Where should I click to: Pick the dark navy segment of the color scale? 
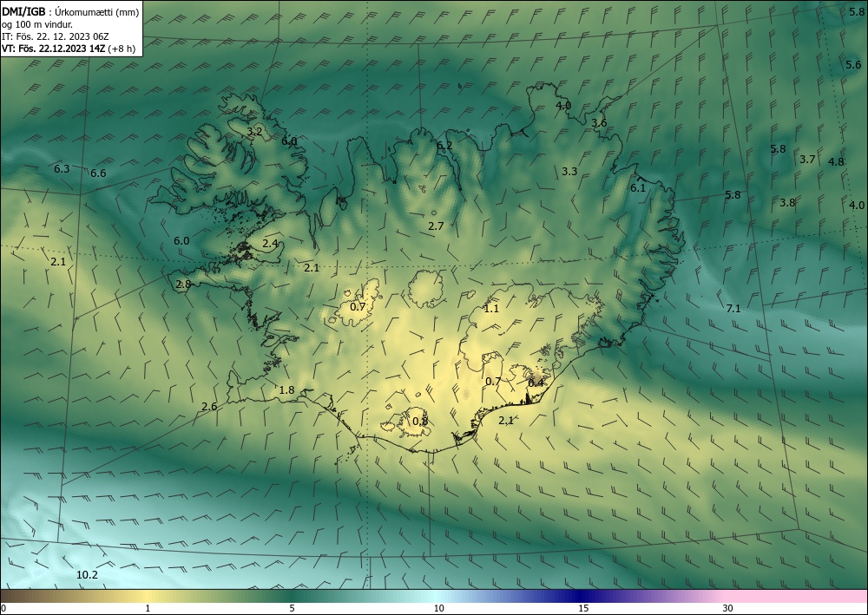coord(582,596)
